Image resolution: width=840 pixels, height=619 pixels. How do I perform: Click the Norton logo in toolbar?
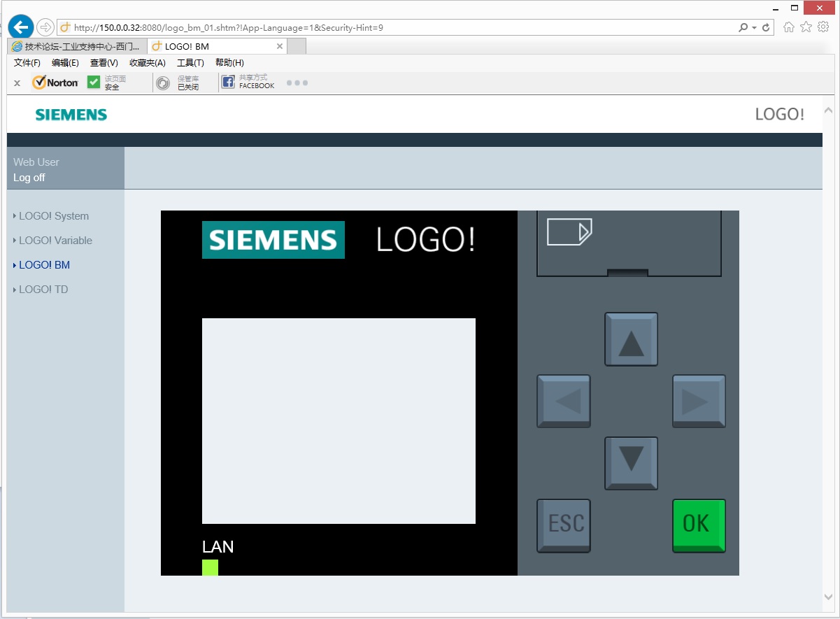pos(55,83)
